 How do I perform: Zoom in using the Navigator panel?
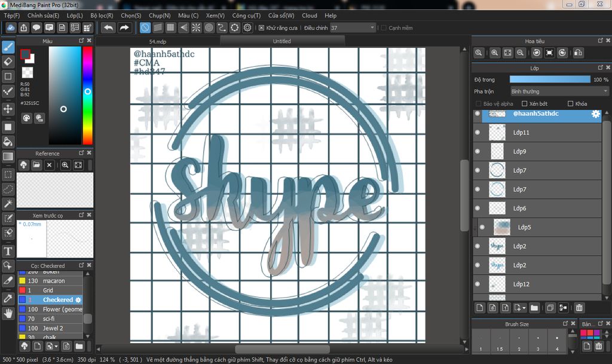click(x=494, y=53)
